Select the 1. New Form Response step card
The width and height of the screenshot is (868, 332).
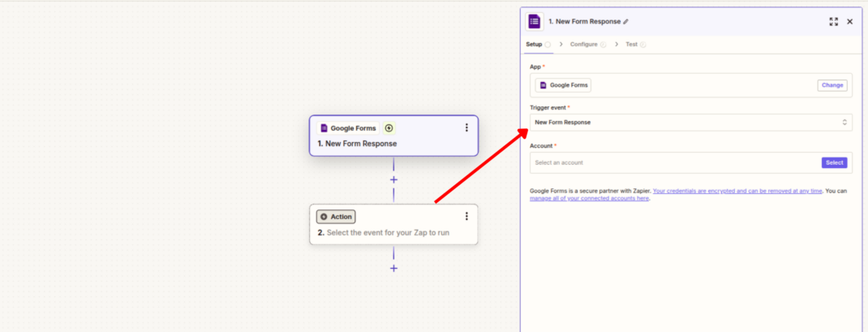[393, 136]
